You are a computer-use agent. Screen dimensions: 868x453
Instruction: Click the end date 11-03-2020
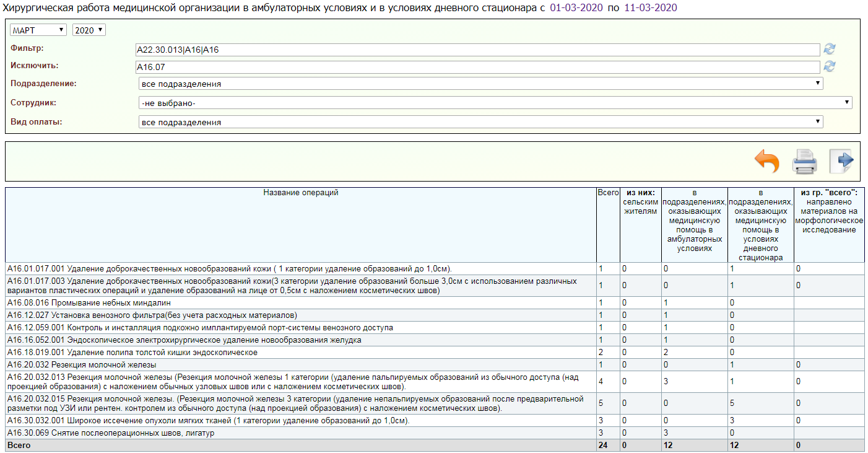pyautogui.click(x=650, y=8)
